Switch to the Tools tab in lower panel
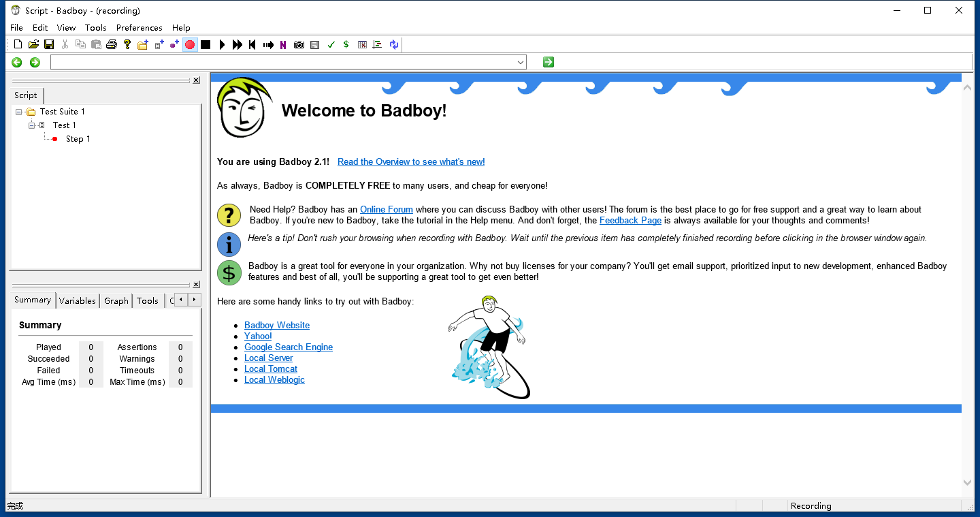Viewport: 980px width, 517px height. [x=148, y=300]
